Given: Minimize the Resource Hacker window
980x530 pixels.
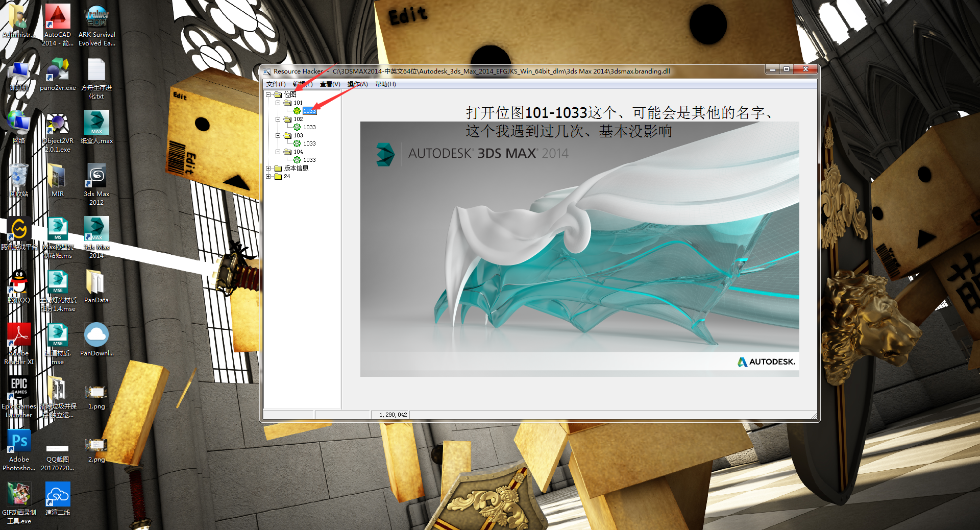Looking at the screenshot, I should point(773,69).
